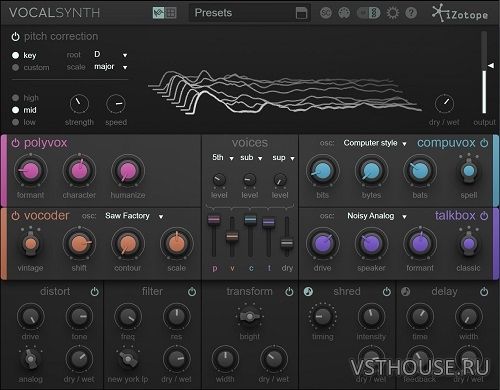500x390 pixels.
Task: Enable the transform effect power button
Action: coord(289,292)
